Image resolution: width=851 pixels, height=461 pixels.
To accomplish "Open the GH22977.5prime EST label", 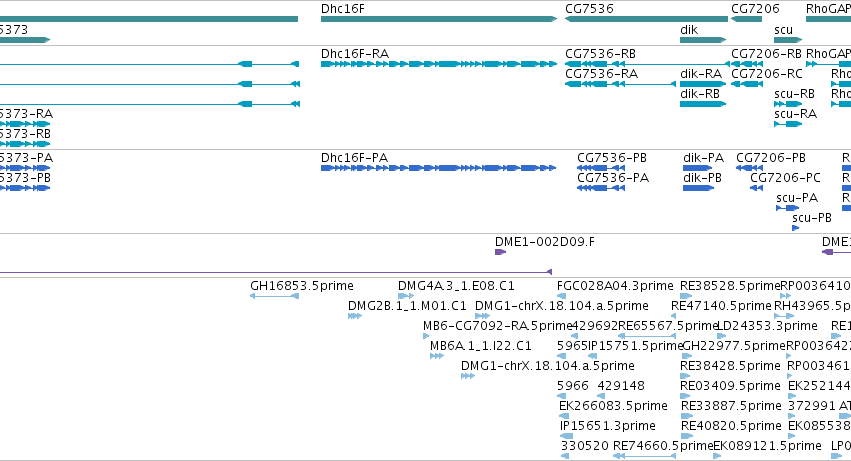I will tap(733, 346).
